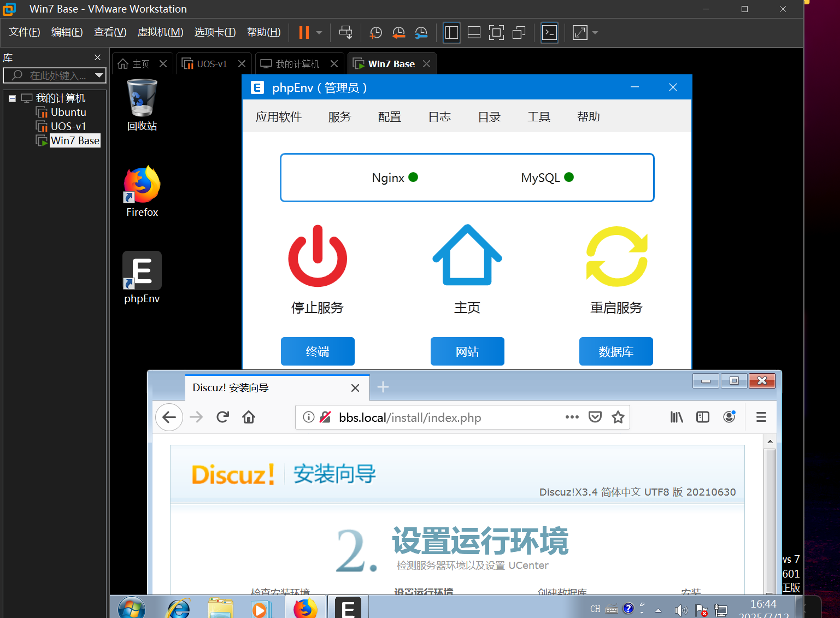Open the console view icon
This screenshot has width=840, height=618.
(549, 33)
